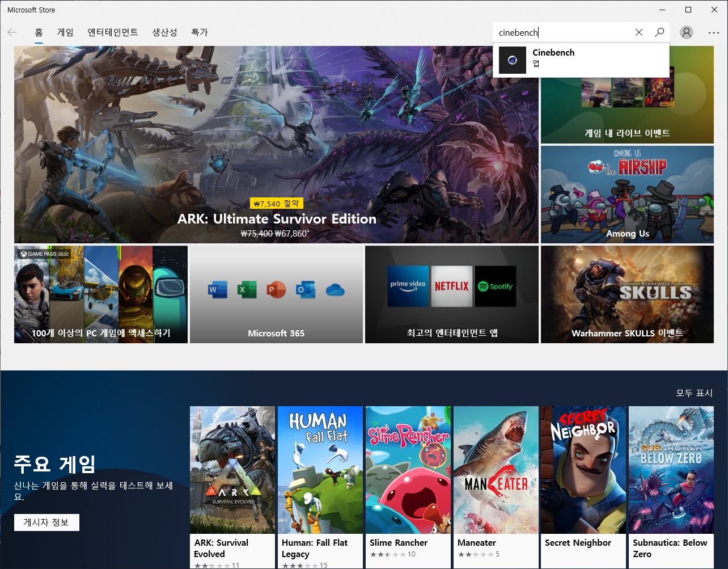Click the OneDrive cloud icon

click(x=335, y=290)
